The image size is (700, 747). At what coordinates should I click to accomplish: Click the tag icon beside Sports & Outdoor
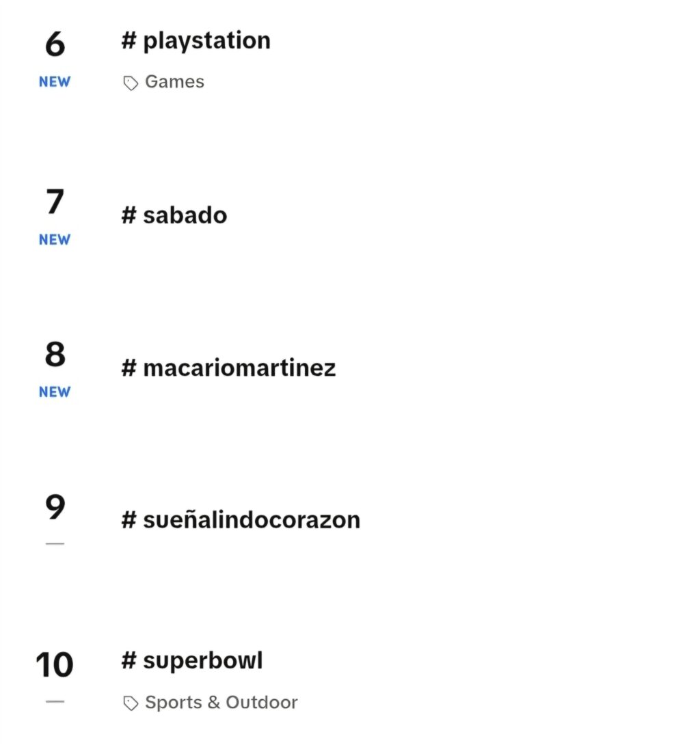[x=131, y=703]
